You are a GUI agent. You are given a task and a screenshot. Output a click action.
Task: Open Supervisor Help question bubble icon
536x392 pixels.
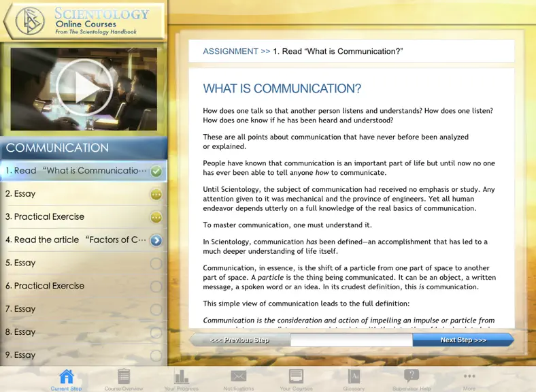click(412, 376)
